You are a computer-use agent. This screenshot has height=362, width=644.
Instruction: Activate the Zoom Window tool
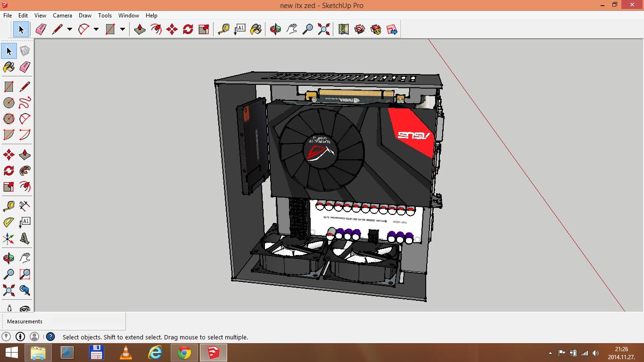click(x=25, y=274)
